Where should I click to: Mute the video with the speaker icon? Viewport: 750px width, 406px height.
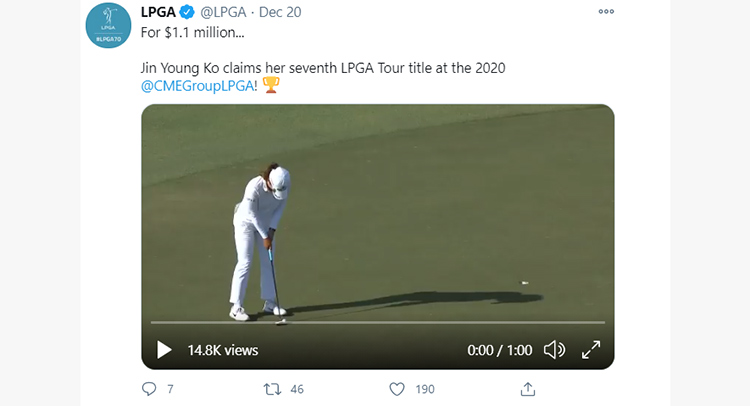pos(554,350)
